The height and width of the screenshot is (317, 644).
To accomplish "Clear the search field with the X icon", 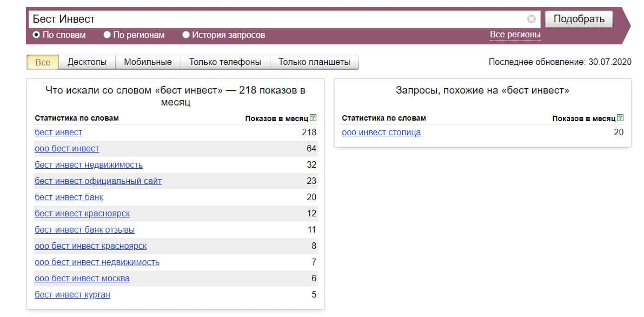I will (x=531, y=19).
